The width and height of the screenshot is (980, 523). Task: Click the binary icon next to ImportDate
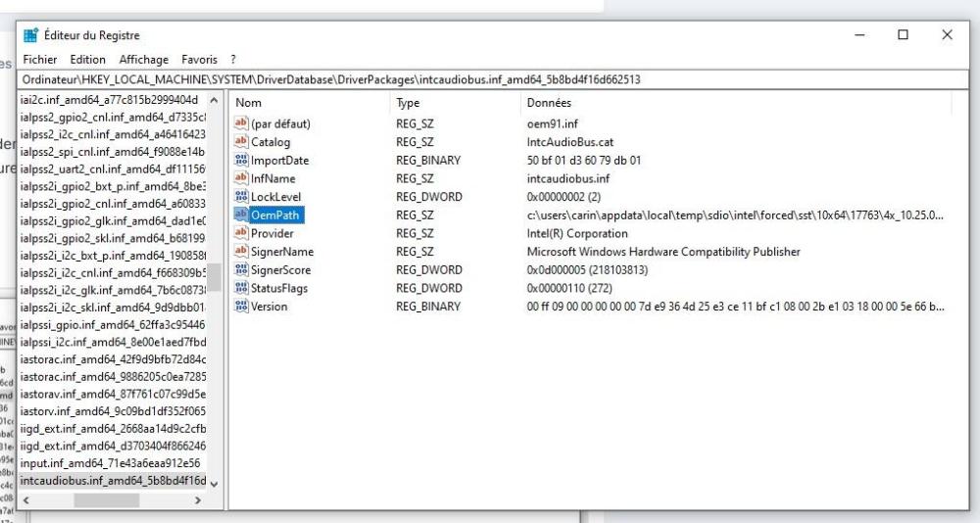click(242, 161)
